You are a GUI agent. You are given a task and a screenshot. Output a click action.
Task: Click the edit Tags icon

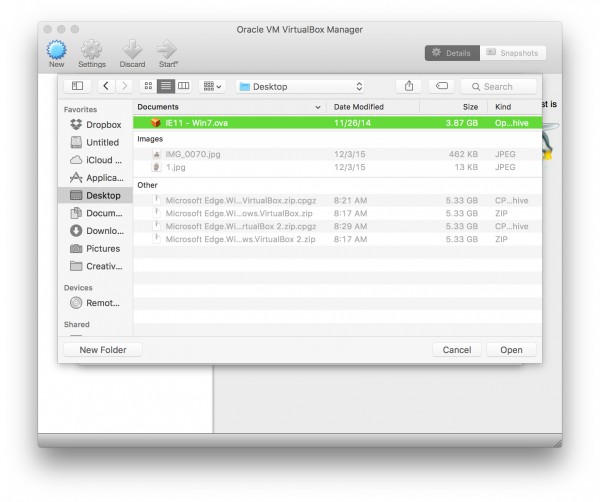tap(442, 86)
